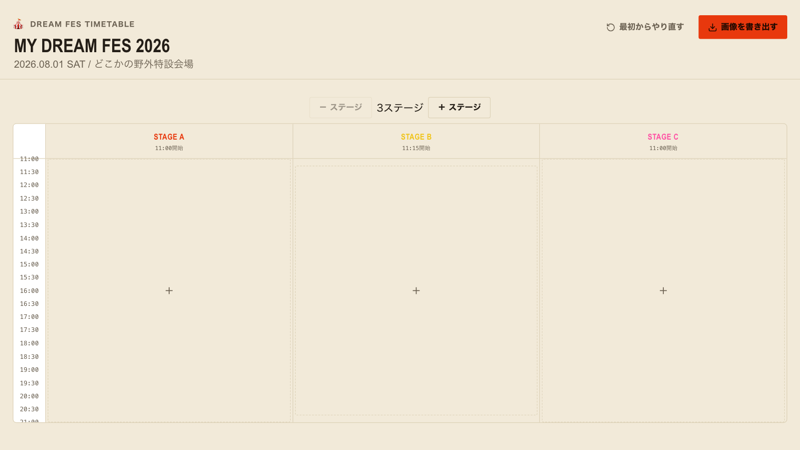This screenshot has height=450, width=800.
Task: Change Stage B 11:15 start time
Action: (x=416, y=148)
